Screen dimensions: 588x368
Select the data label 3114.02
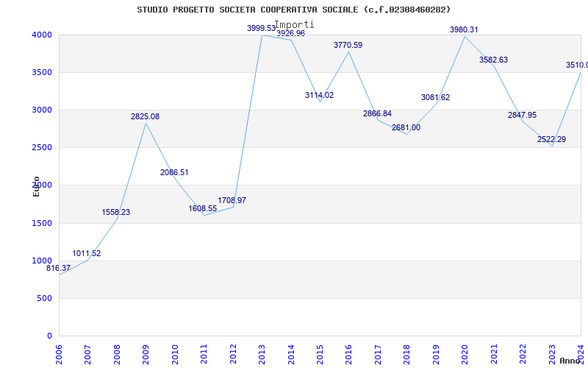[319, 96]
